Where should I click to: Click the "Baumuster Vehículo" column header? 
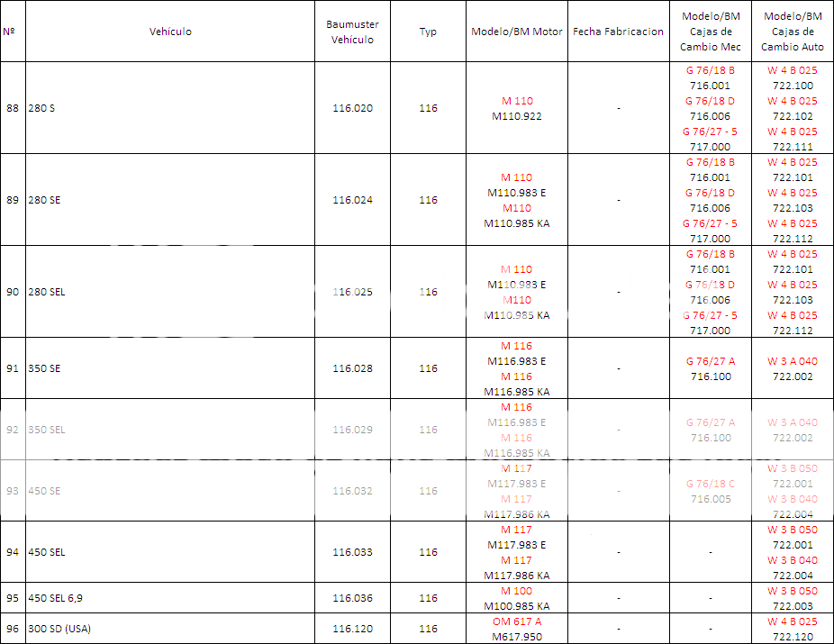(352, 32)
